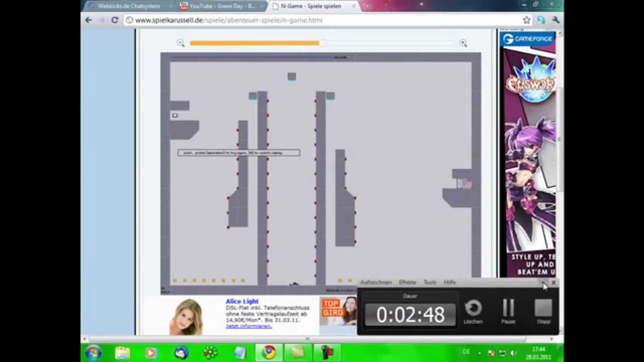
Task: Show hidden tray icons arrow
Action: click(x=479, y=353)
